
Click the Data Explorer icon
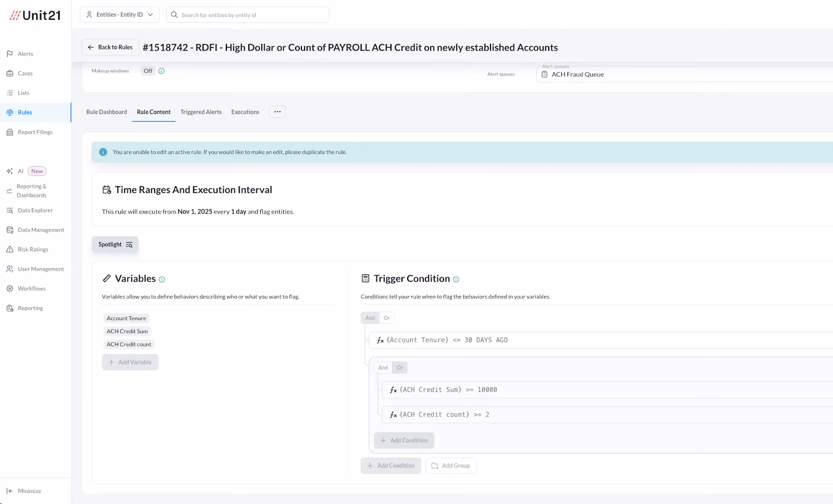(x=9, y=210)
